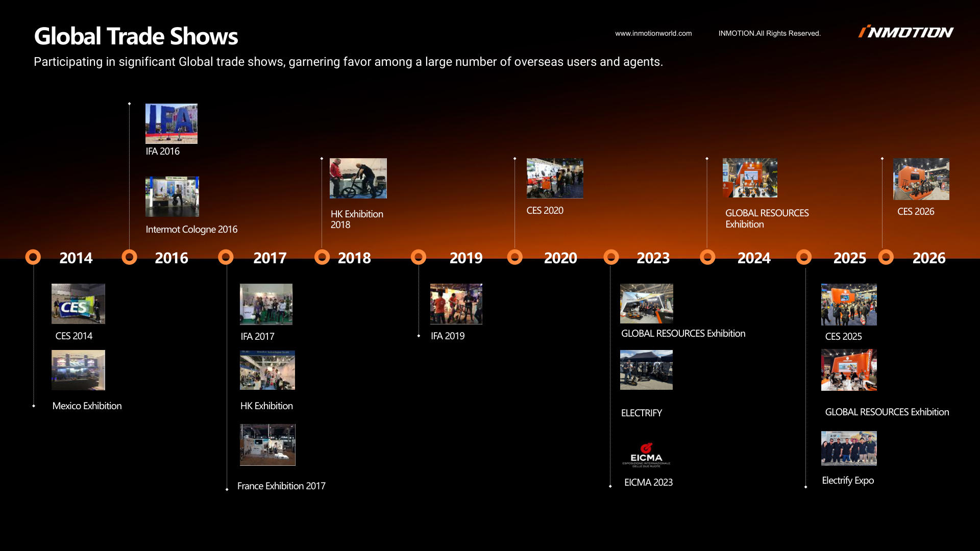This screenshot has height=551, width=980.
Task: Select the 2025 timeline circle marker
Action: [804, 257]
